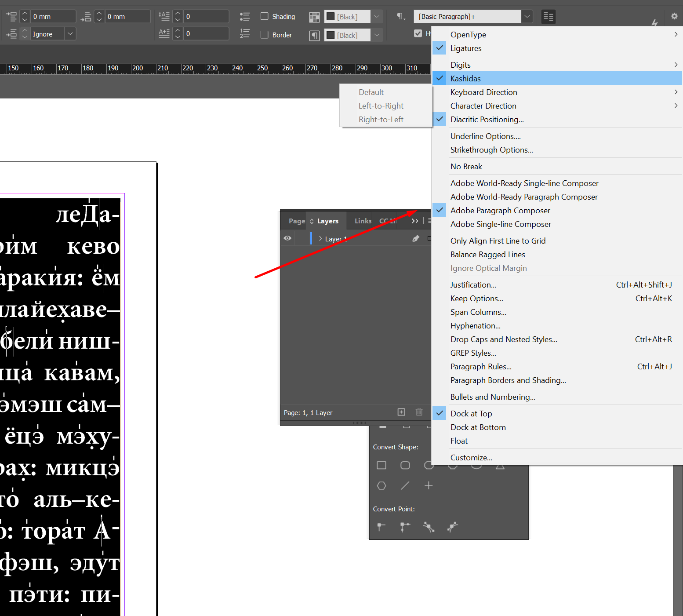Click the border paragraph mark icon

click(314, 36)
